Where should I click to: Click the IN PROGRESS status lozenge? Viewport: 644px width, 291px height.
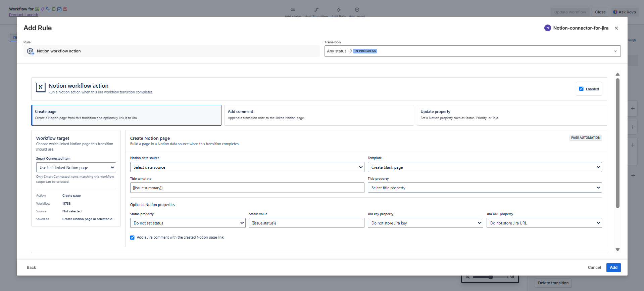pyautogui.click(x=365, y=51)
